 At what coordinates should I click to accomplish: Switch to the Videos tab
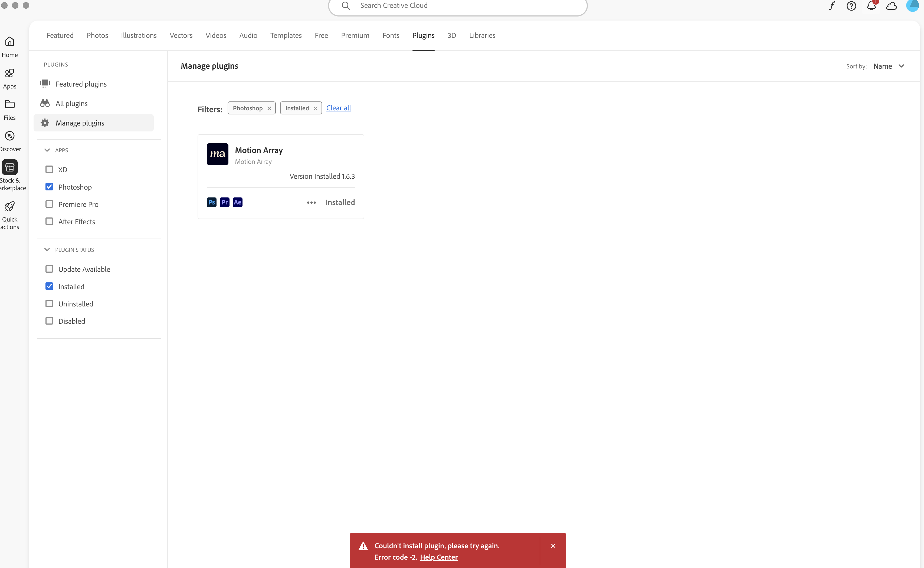point(216,35)
